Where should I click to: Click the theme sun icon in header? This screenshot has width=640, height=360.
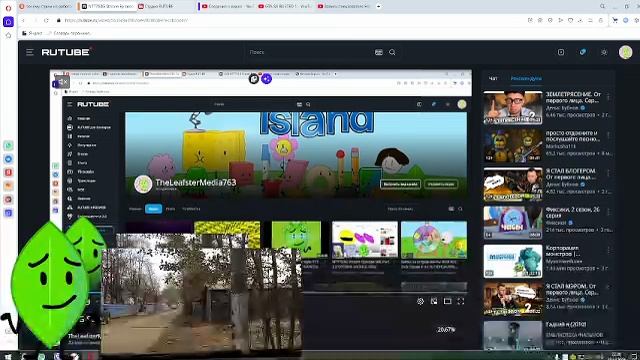click(x=604, y=52)
